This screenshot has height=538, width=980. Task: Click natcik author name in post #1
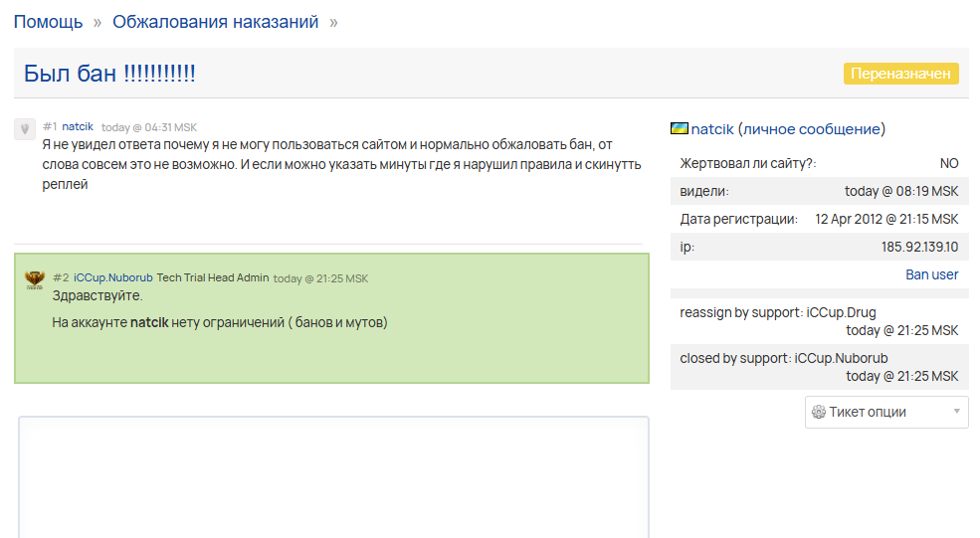78,126
